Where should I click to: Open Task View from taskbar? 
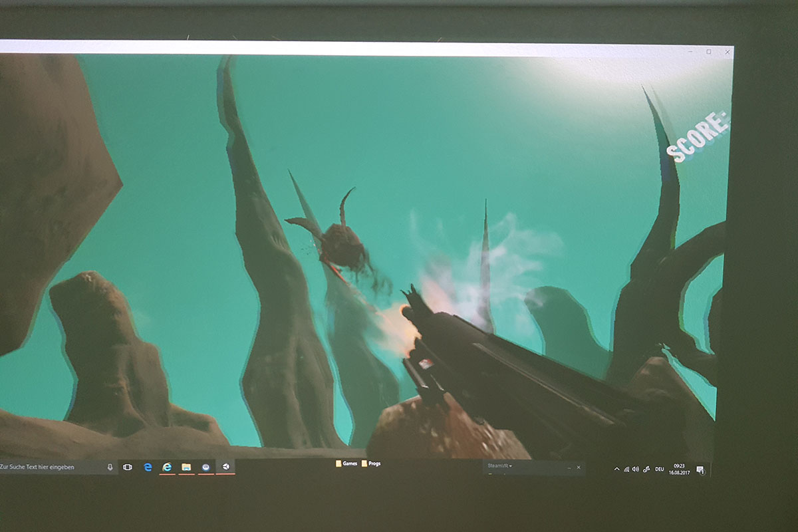(128, 467)
